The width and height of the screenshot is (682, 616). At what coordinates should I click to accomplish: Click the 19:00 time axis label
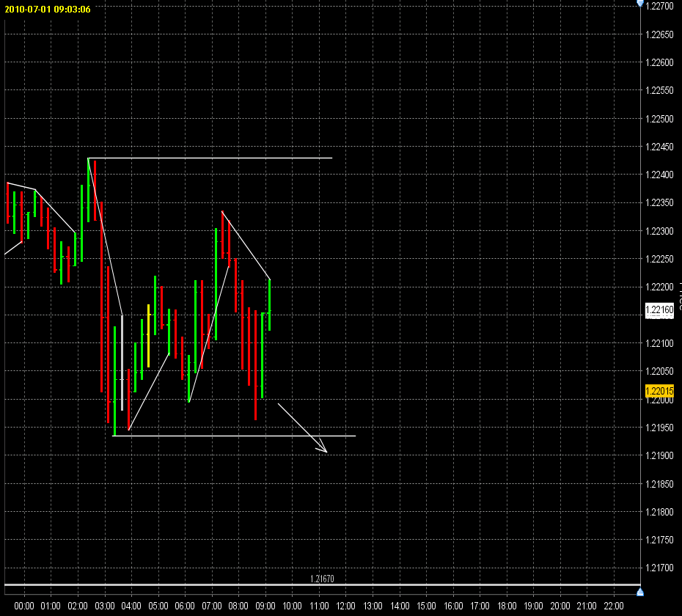point(533,606)
